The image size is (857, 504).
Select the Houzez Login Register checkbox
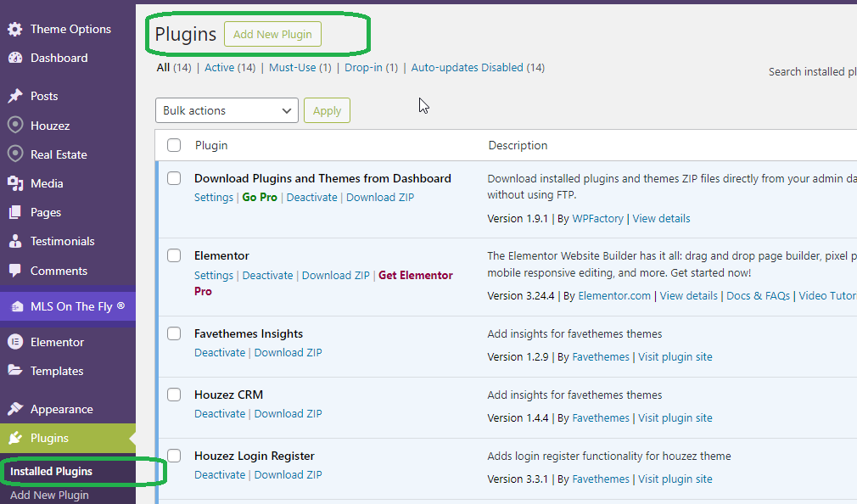[174, 456]
